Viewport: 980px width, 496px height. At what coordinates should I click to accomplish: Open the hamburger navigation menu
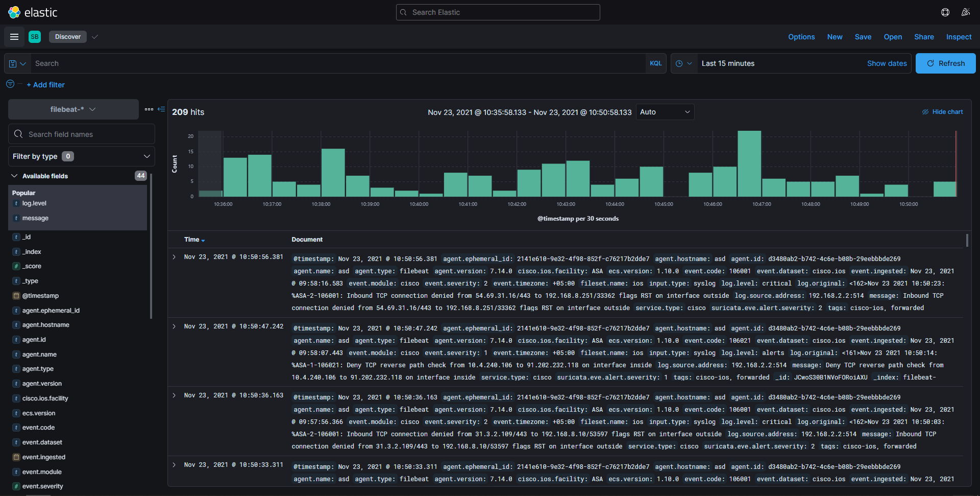14,37
